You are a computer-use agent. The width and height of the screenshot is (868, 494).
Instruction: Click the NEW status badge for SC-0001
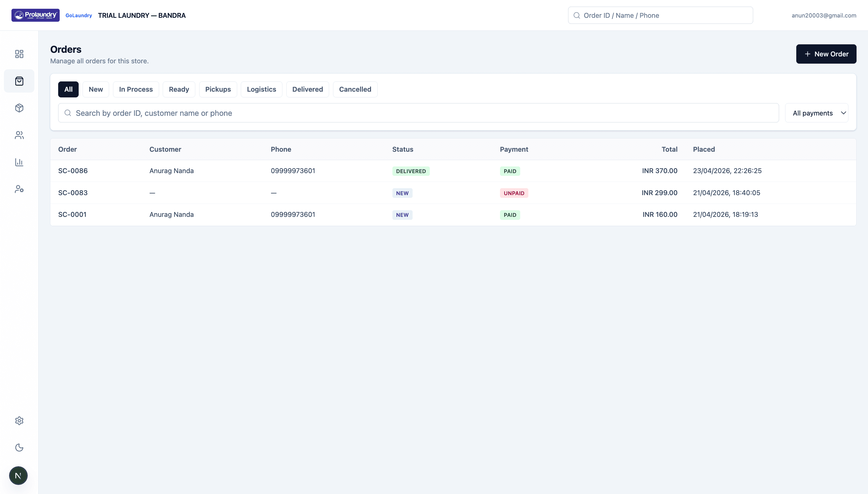[x=402, y=215]
